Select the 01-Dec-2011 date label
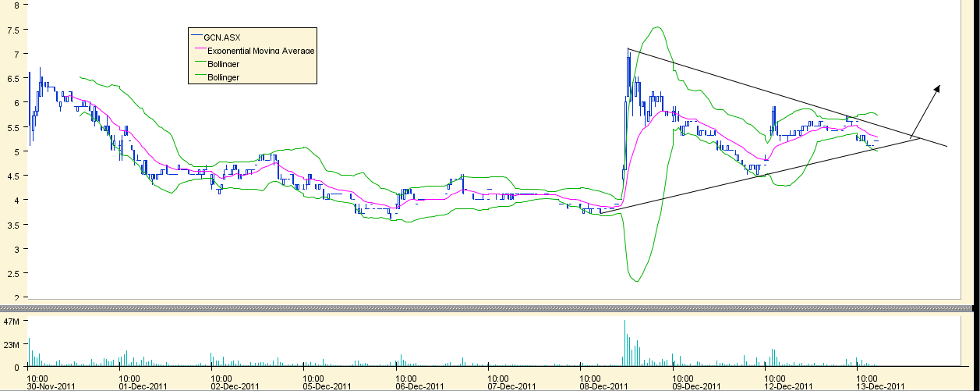The image size is (980, 391). point(143,386)
